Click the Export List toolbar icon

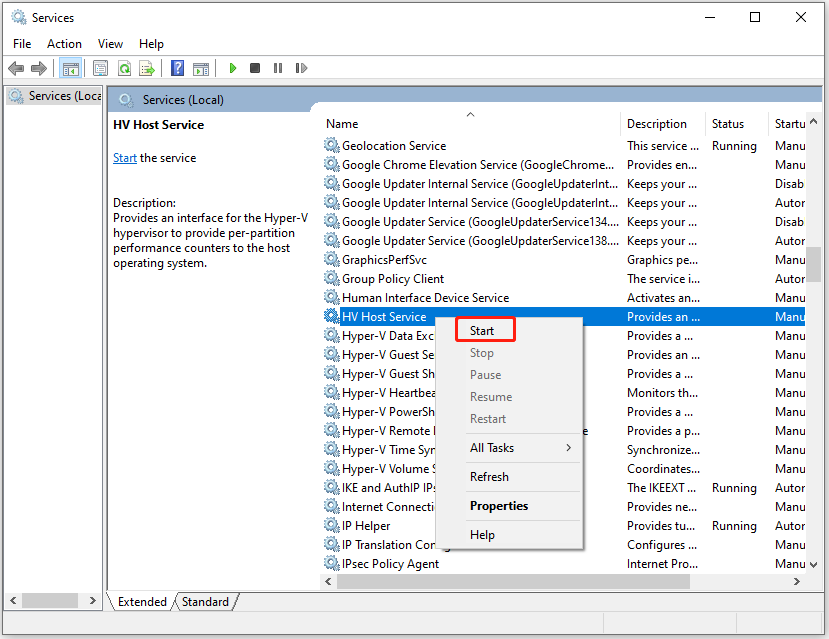click(147, 68)
